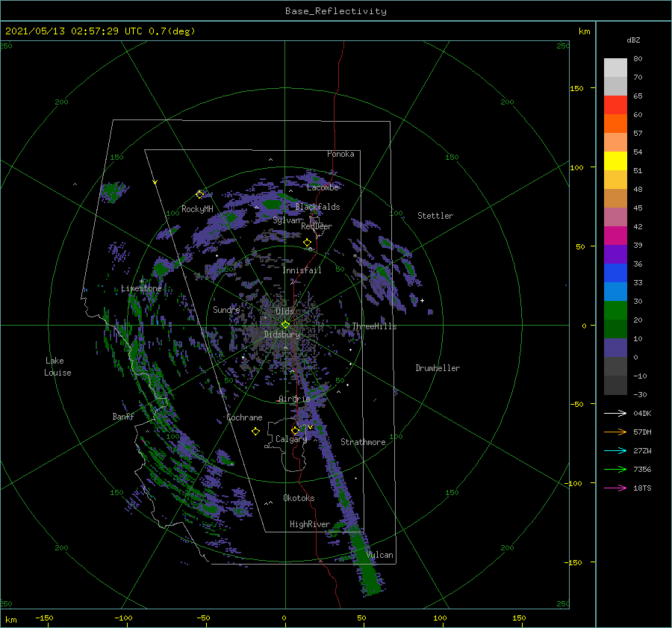Pick the magenta 39 dBZ color swatch
Screen dimensions: 672x628
pyautogui.click(x=615, y=236)
